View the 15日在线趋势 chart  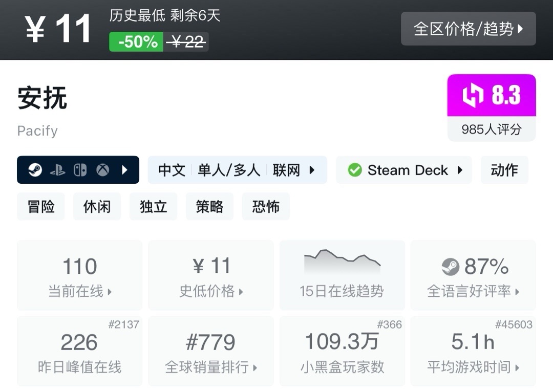[x=342, y=275]
